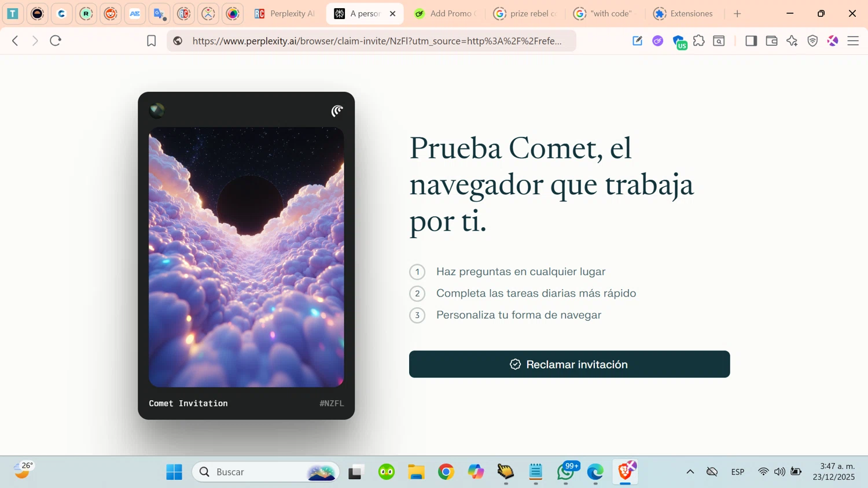
Task: Switch to the pinned Reddit tab
Action: coord(111,14)
